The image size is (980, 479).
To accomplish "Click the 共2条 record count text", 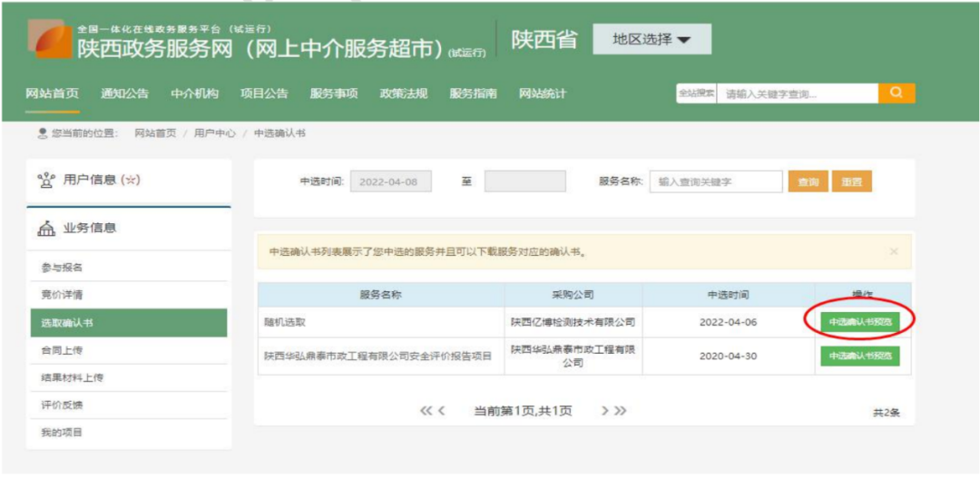I will (887, 413).
